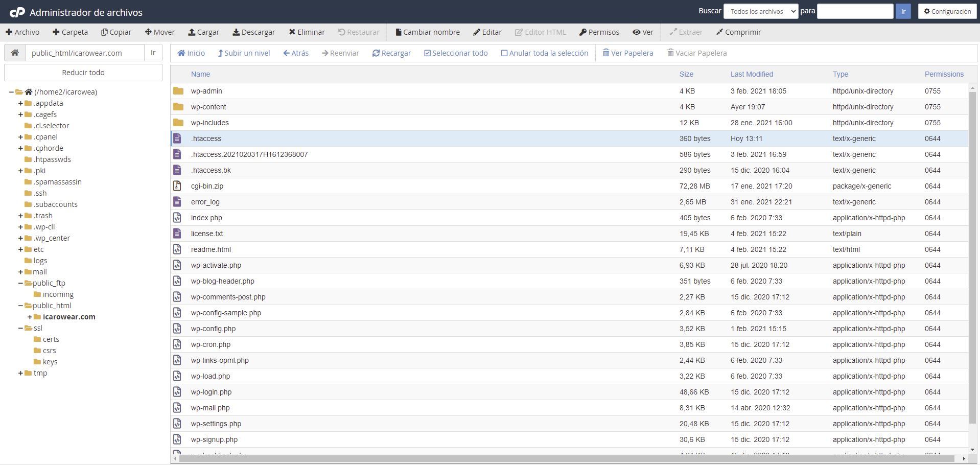This screenshot has height=465, width=980.
Task: View file with the Ver button
Action: click(x=643, y=32)
